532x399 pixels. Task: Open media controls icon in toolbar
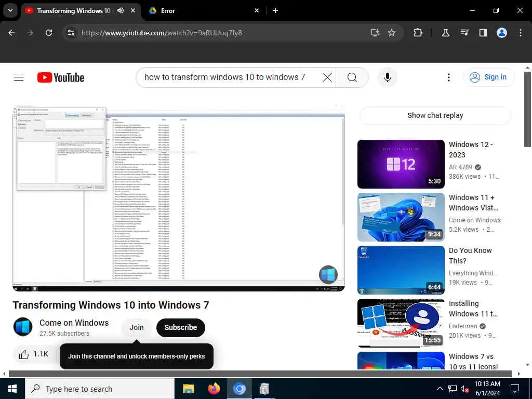click(x=464, y=33)
